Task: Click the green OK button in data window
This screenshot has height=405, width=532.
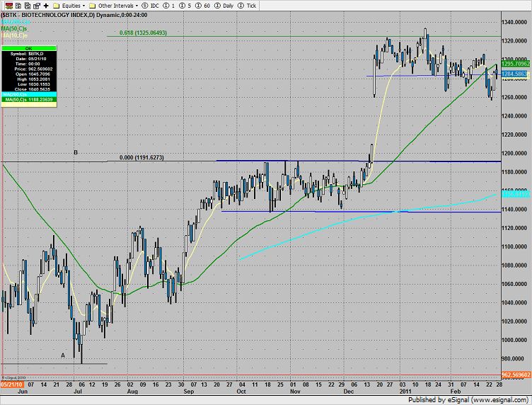Action: (x=29, y=48)
